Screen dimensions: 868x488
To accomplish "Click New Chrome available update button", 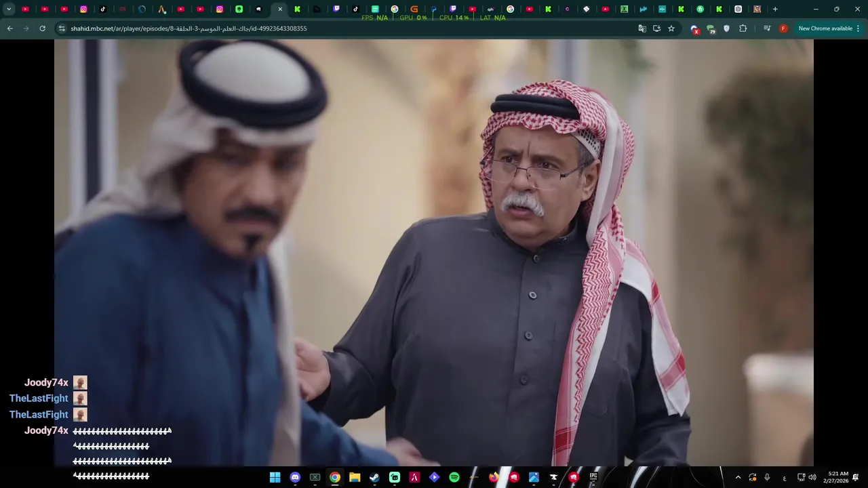I will click(x=825, y=28).
